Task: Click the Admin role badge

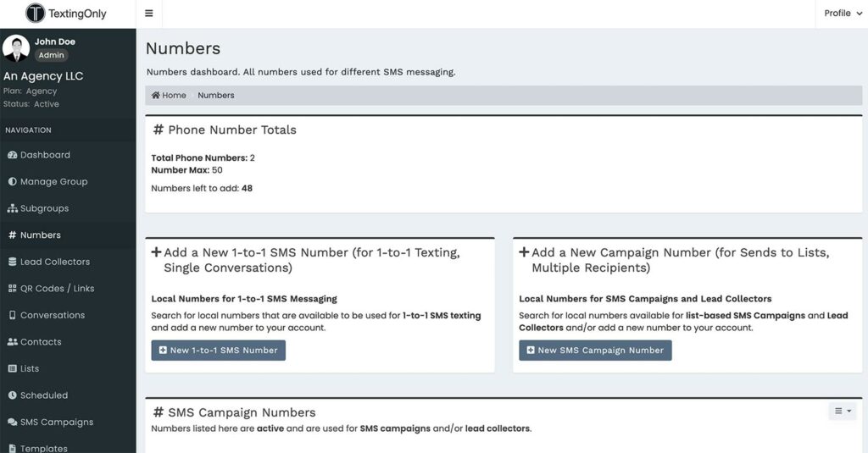Action: pyautogui.click(x=51, y=55)
